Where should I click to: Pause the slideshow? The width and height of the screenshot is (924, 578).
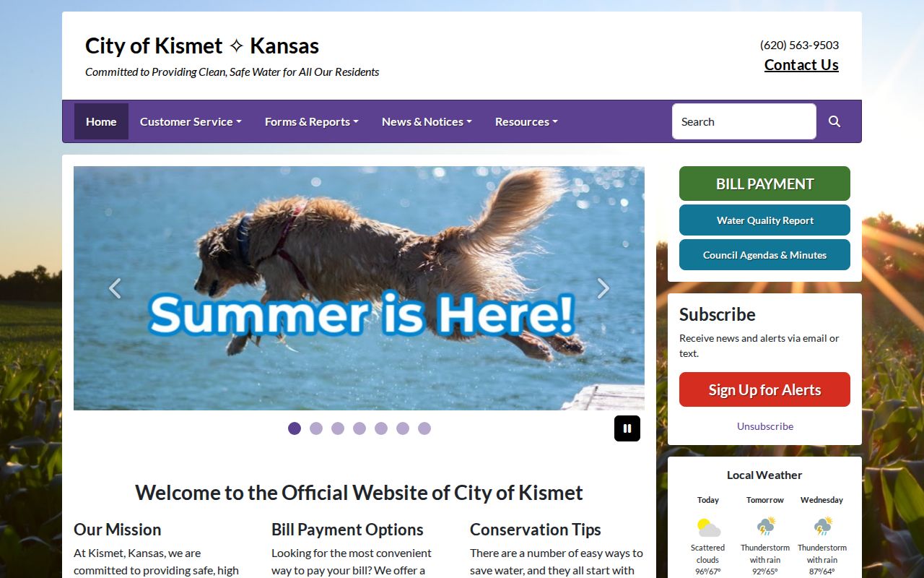627,428
